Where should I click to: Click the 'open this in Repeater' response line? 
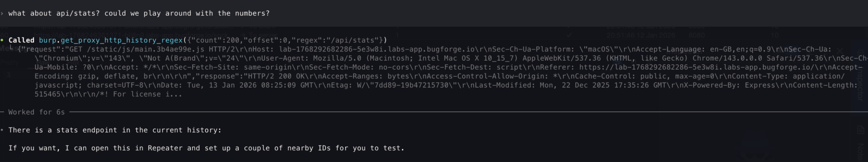(206, 148)
